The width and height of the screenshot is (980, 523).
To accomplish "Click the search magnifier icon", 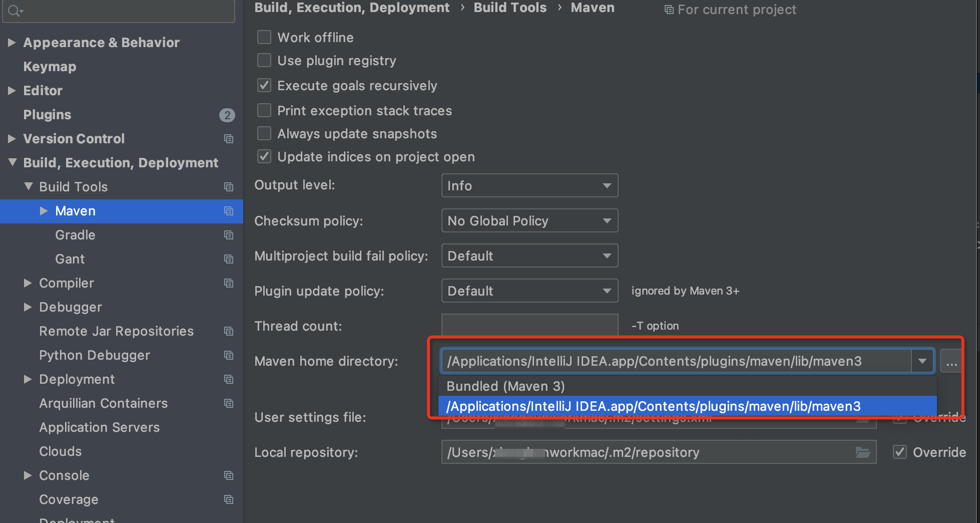I will click(15, 11).
